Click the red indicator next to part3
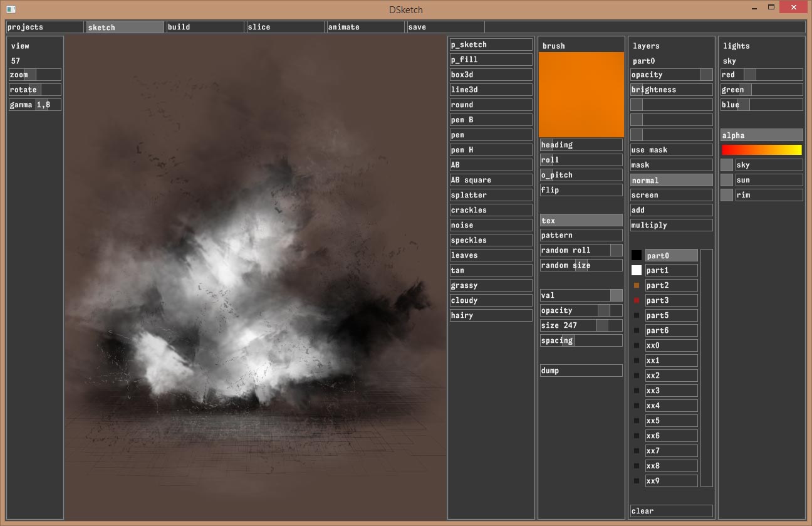This screenshot has height=526, width=812. point(637,300)
